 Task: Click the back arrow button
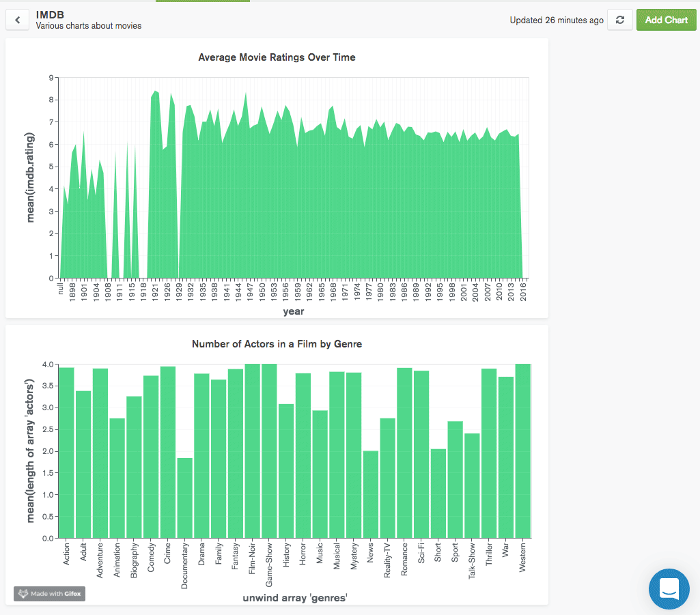tap(18, 20)
